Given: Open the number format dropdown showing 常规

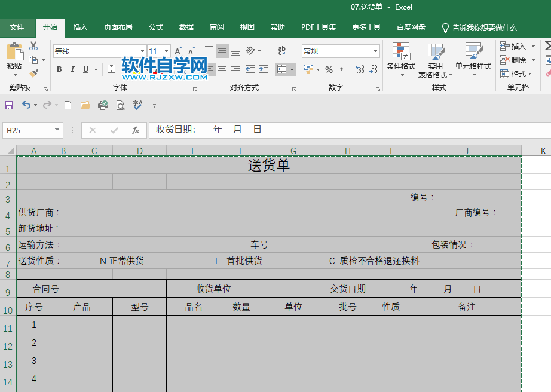Looking at the screenshot, I should [376, 51].
